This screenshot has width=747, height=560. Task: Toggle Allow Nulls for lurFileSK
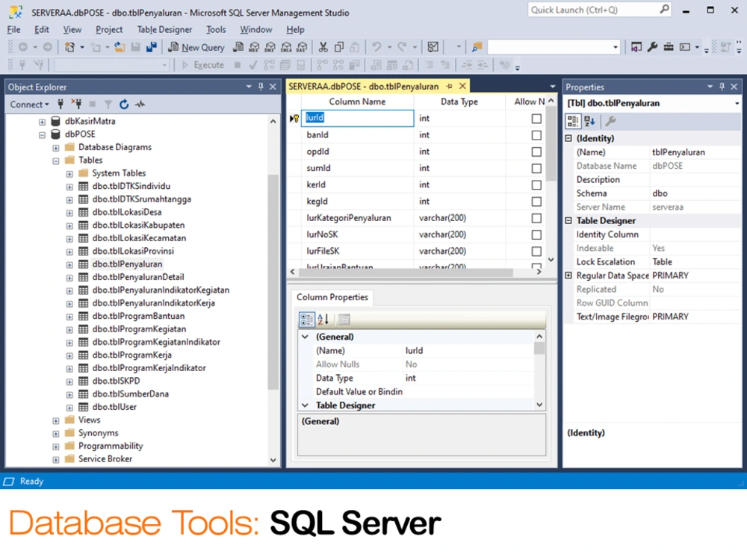[536, 251]
